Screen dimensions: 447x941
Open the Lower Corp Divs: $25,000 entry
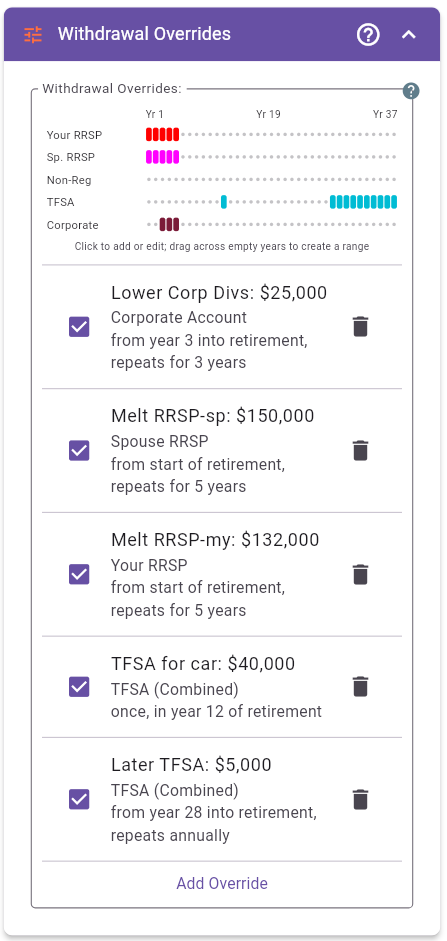219,293
